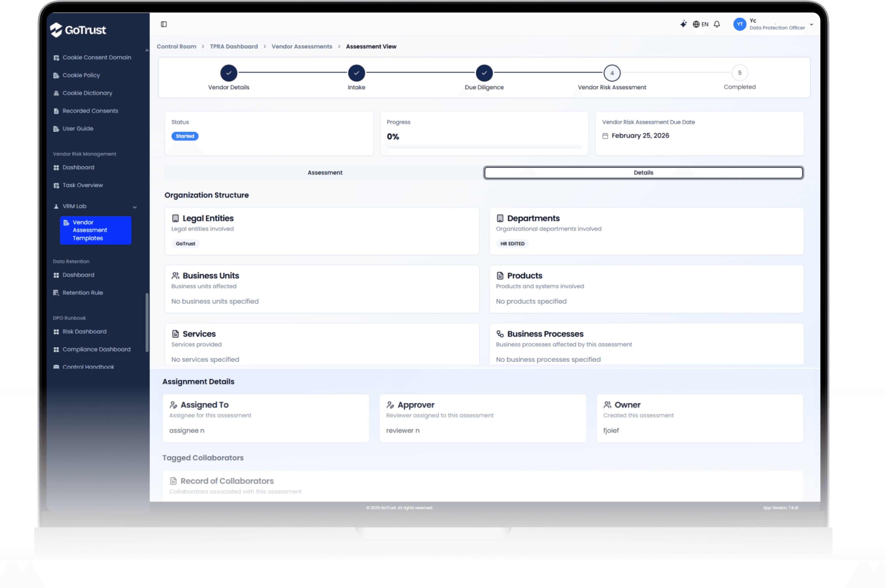Open Cookie Dictionary in sidebar
The width and height of the screenshot is (886, 588).
click(87, 93)
